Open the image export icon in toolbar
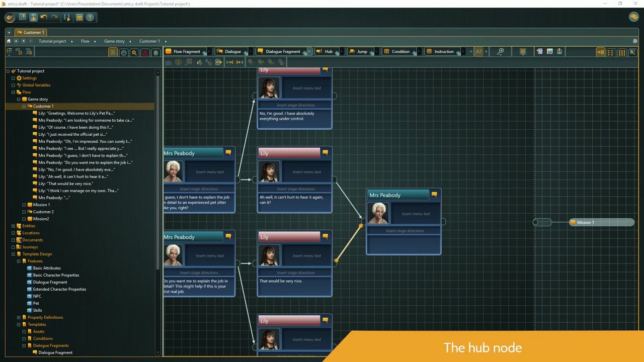Image resolution: width=644 pixels, height=362 pixels. (549, 51)
